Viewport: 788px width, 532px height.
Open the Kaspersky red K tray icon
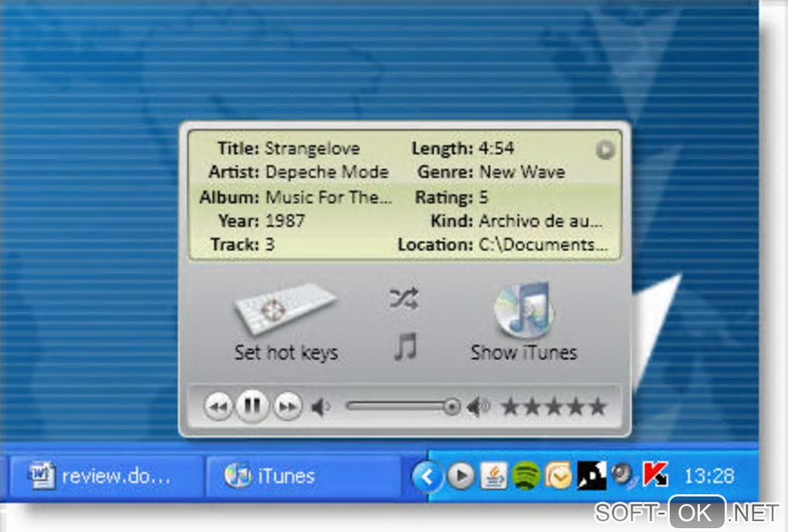tap(655, 474)
